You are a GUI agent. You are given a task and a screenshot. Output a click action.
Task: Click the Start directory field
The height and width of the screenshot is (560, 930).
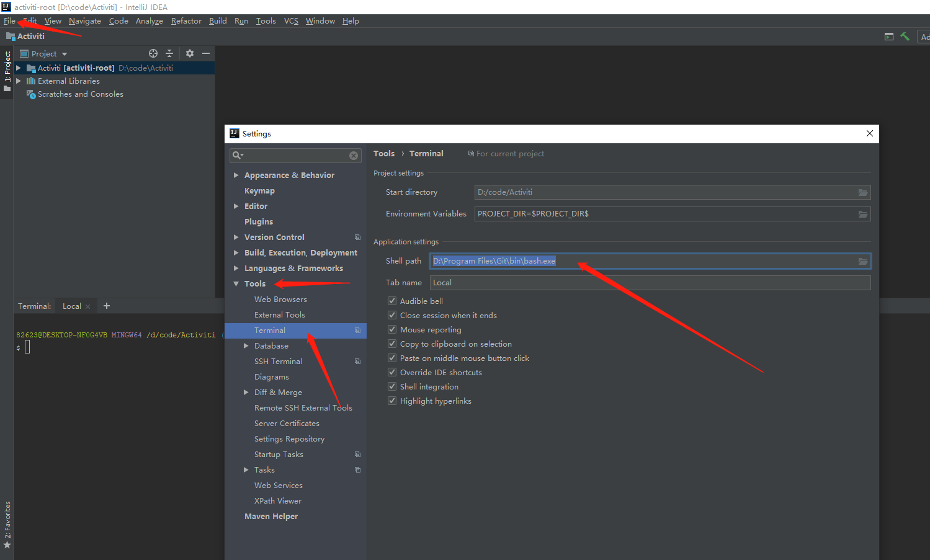(673, 192)
